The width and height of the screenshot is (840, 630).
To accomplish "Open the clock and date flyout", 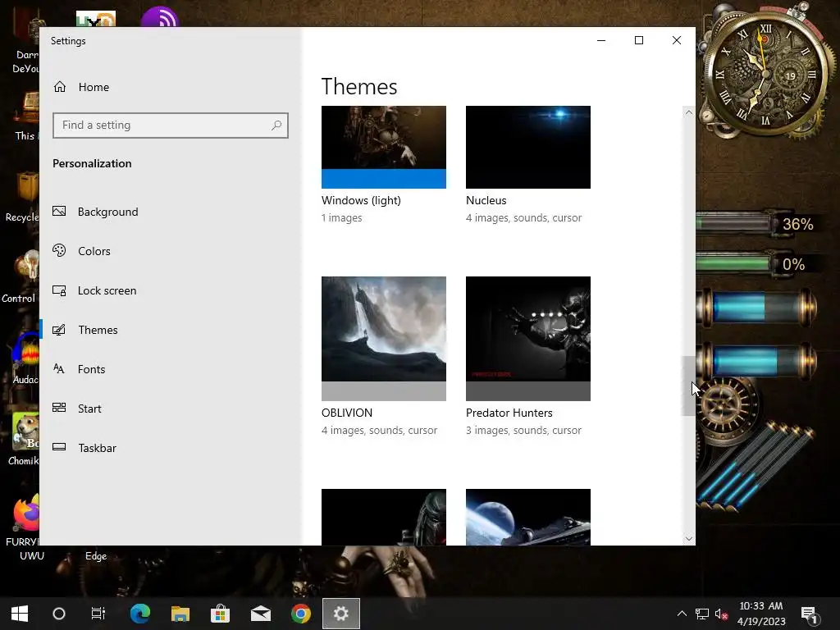I will 760,614.
